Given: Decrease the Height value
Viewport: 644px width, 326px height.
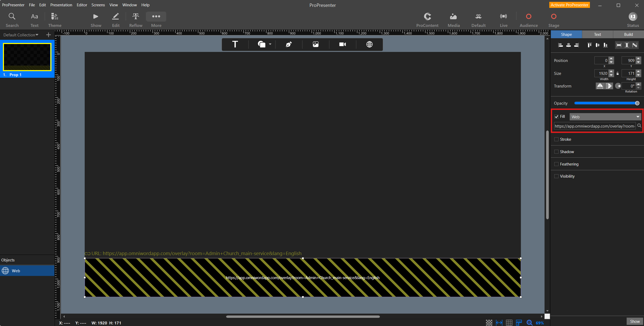Looking at the screenshot, I should pos(638,75).
